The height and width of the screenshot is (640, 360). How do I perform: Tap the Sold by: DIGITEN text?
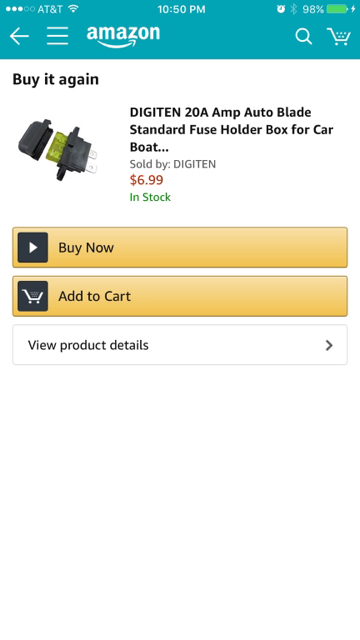pos(173,164)
